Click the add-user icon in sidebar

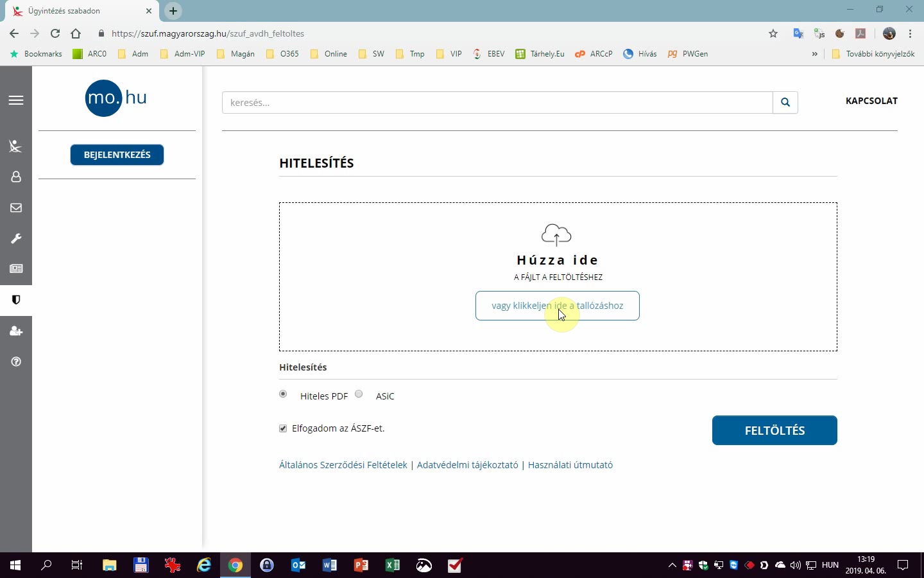(16, 331)
